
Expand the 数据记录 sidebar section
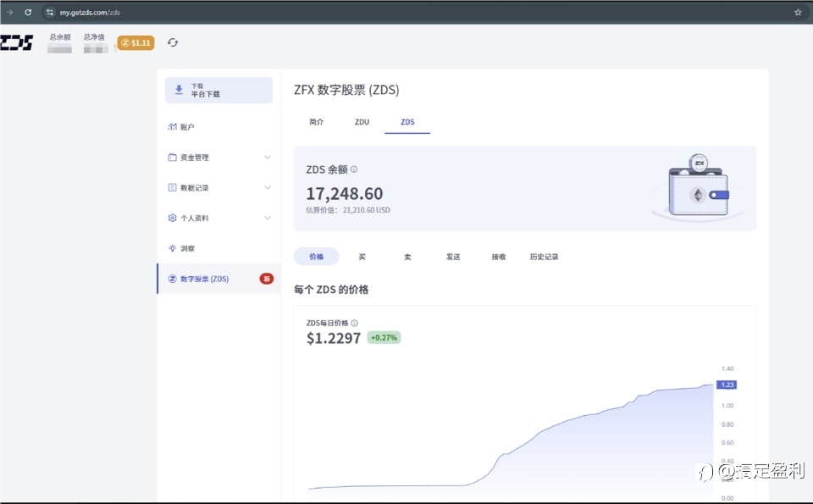point(218,188)
